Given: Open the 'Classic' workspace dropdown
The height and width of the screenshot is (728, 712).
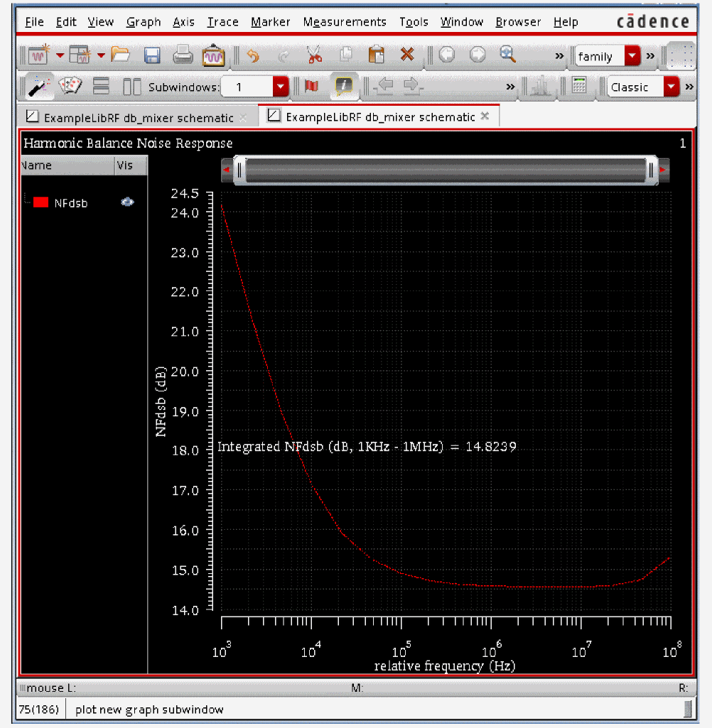Looking at the screenshot, I should click(671, 87).
